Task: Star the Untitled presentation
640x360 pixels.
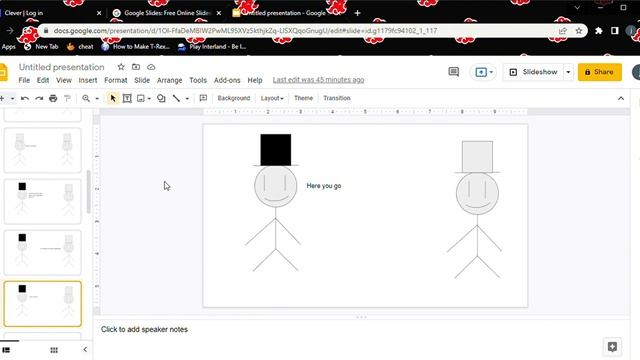Action: (121, 67)
